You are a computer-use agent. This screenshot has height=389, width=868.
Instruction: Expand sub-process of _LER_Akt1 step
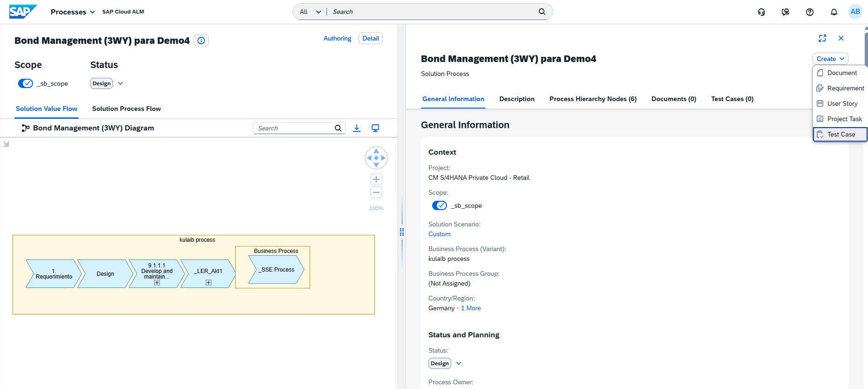pyautogui.click(x=209, y=283)
